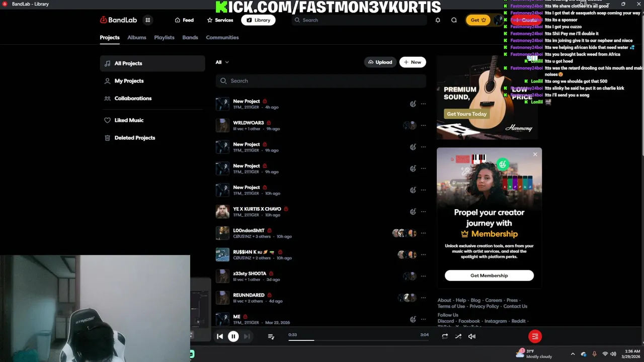Open Studio icon for YE X KURTIS X CHAVO
This screenshot has height=362, width=644.
coord(413,212)
